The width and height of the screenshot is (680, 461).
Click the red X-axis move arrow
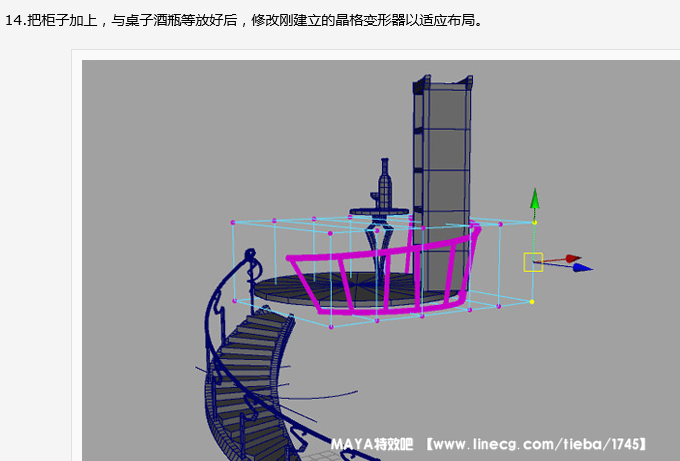pyautogui.click(x=572, y=259)
